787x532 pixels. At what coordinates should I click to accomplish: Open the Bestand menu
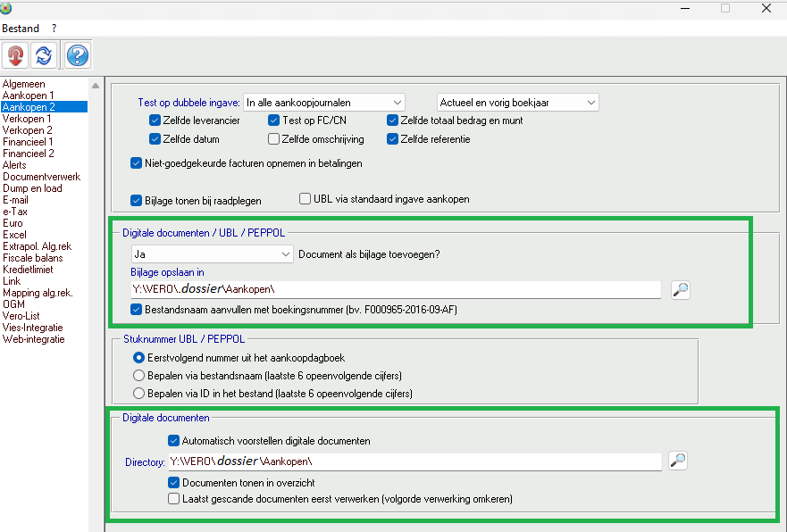21,29
